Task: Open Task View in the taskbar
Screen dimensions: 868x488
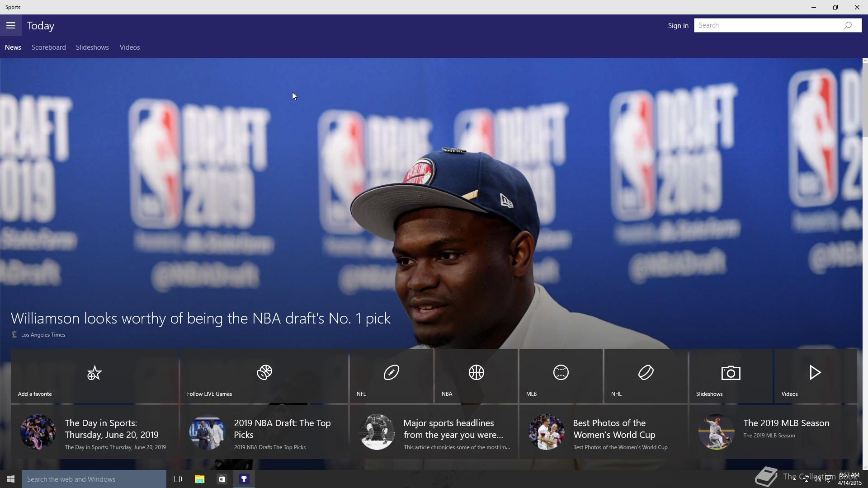Action: pyautogui.click(x=177, y=479)
